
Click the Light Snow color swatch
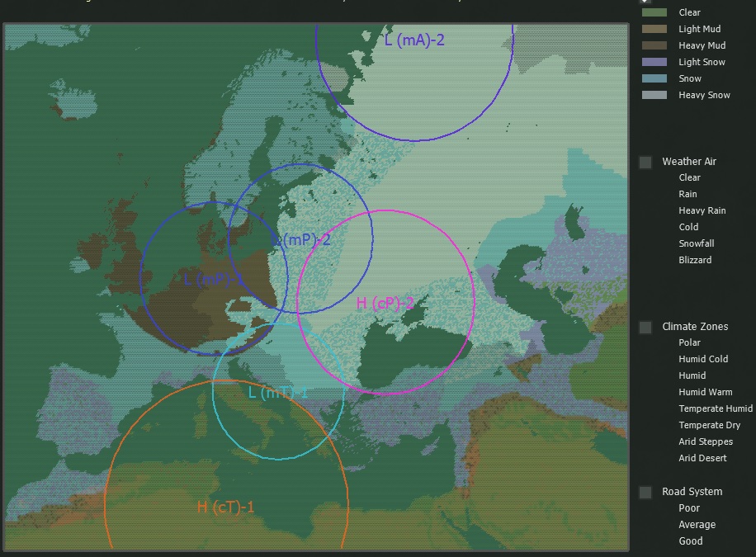click(654, 62)
